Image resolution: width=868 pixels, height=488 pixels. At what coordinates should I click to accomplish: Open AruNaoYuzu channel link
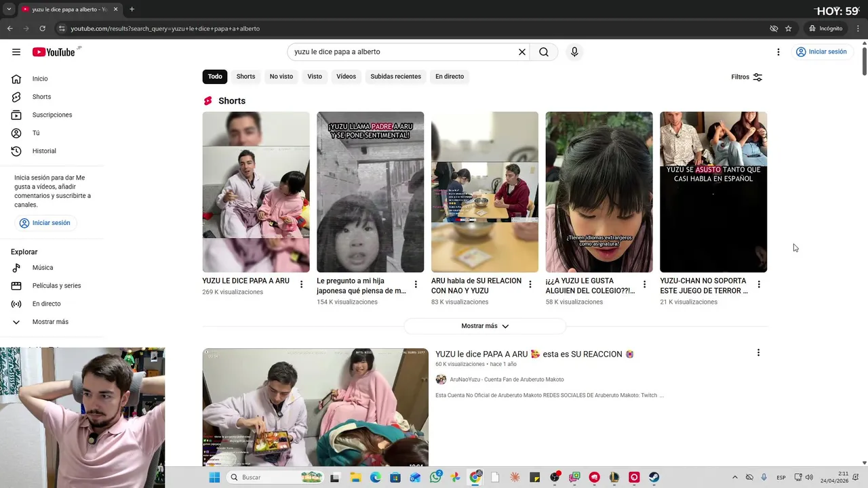pyautogui.click(x=507, y=380)
